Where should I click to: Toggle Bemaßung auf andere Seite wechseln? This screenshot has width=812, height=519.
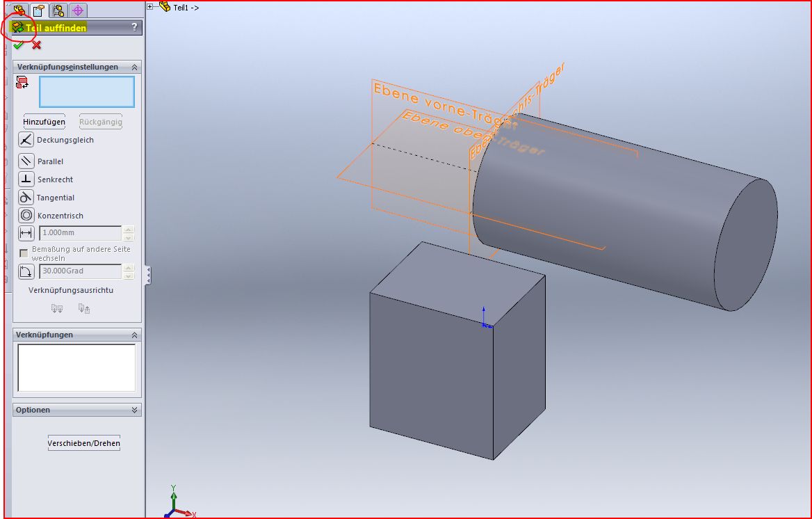pos(24,253)
